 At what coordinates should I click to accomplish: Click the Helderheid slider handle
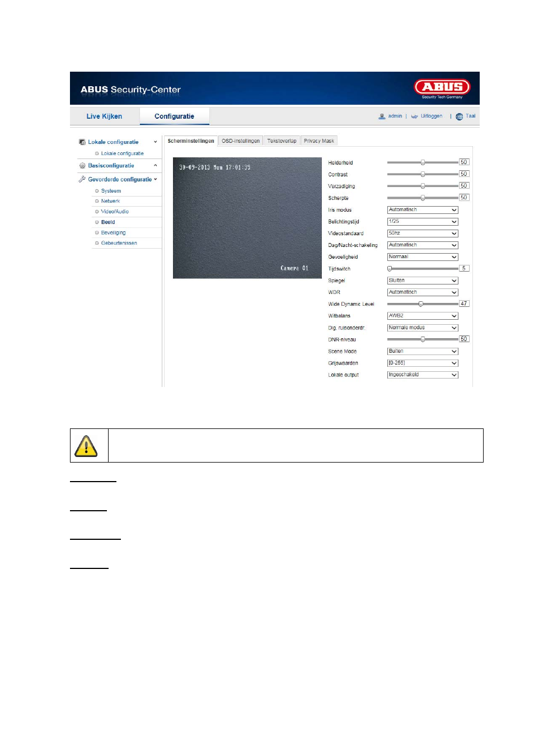click(x=423, y=162)
